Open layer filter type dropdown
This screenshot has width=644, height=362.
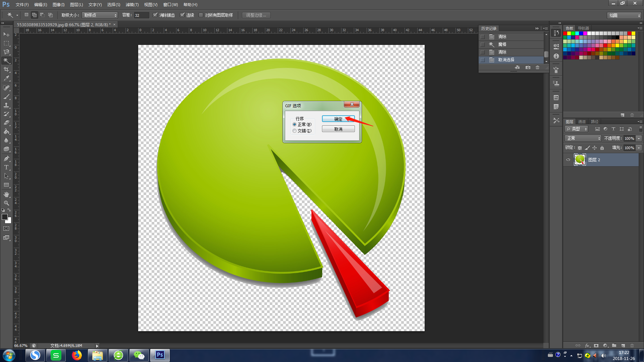[577, 129]
